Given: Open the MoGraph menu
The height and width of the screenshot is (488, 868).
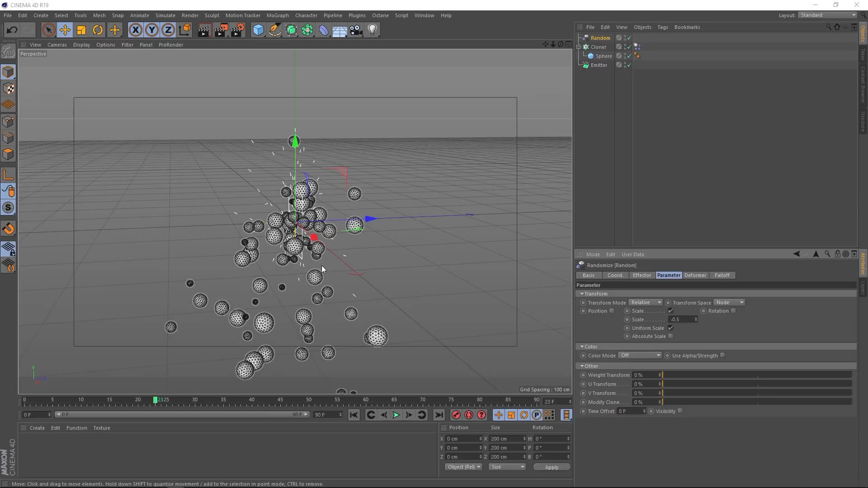Looking at the screenshot, I should pyautogui.click(x=277, y=15).
